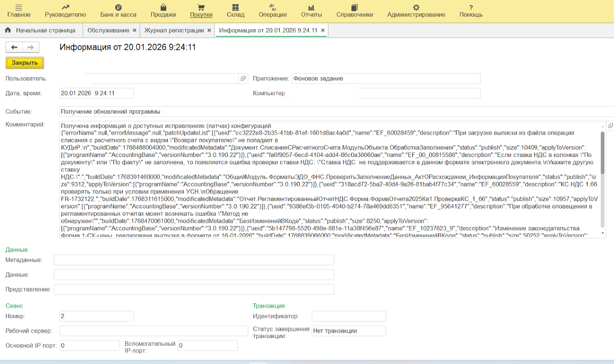Open Банк и касса section
The height and width of the screenshot is (364, 614).
pos(118,11)
